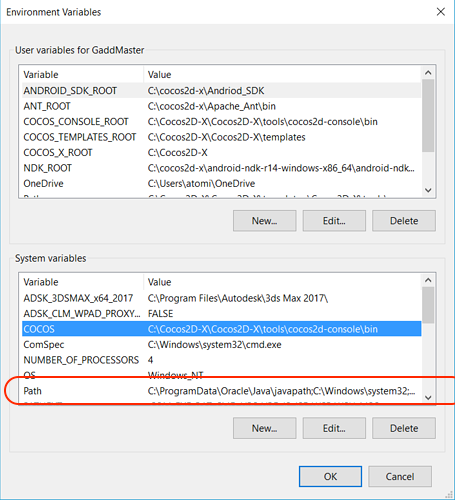This screenshot has width=455, height=500.
Task: Select the OneDrive user variable
Action: 221,183
